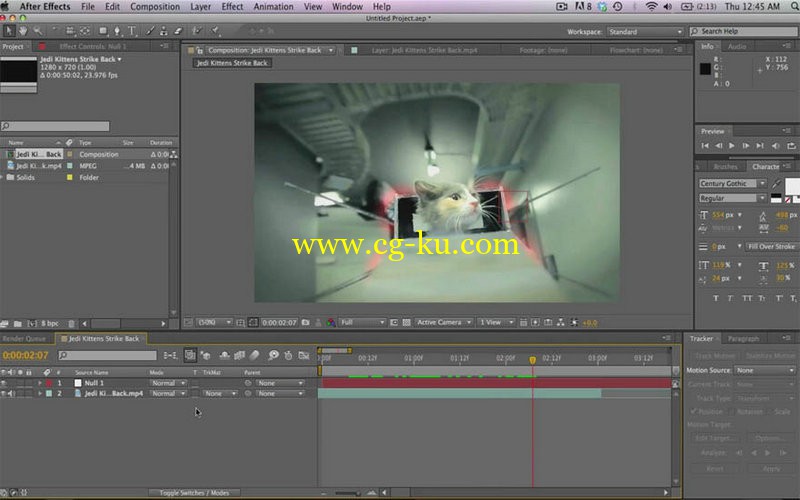Viewport: 800px width, 500px height.
Task: Select the Eraser tool
Action: 178,31
